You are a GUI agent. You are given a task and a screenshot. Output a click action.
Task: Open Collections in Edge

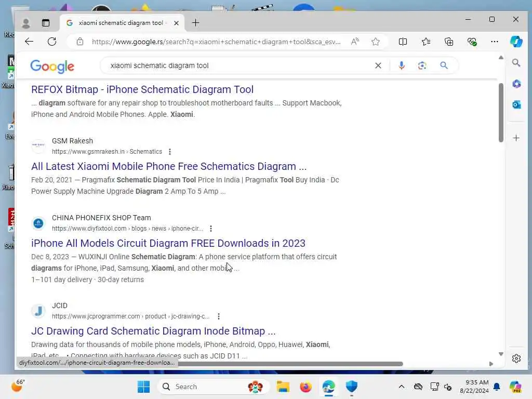[x=449, y=42]
